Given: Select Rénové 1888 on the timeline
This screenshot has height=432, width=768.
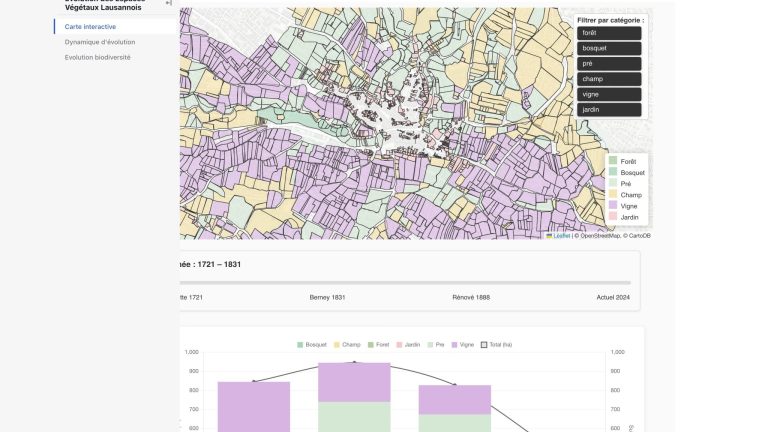Looking at the screenshot, I should [469, 297].
